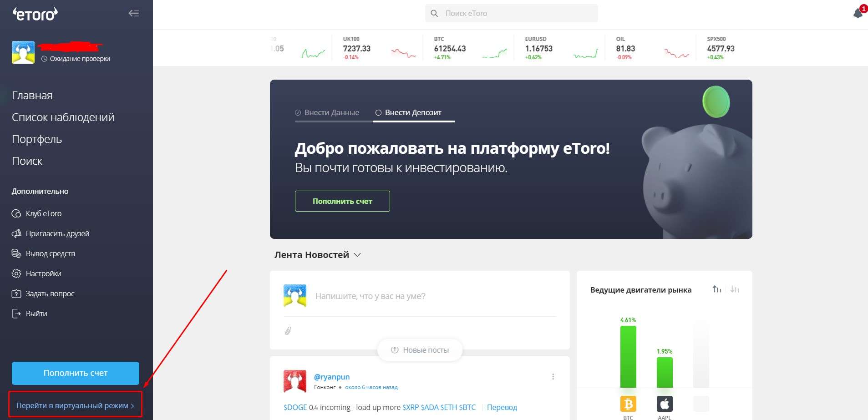Click the Поиск eToro search field
This screenshot has width=868, height=420.
512,13
